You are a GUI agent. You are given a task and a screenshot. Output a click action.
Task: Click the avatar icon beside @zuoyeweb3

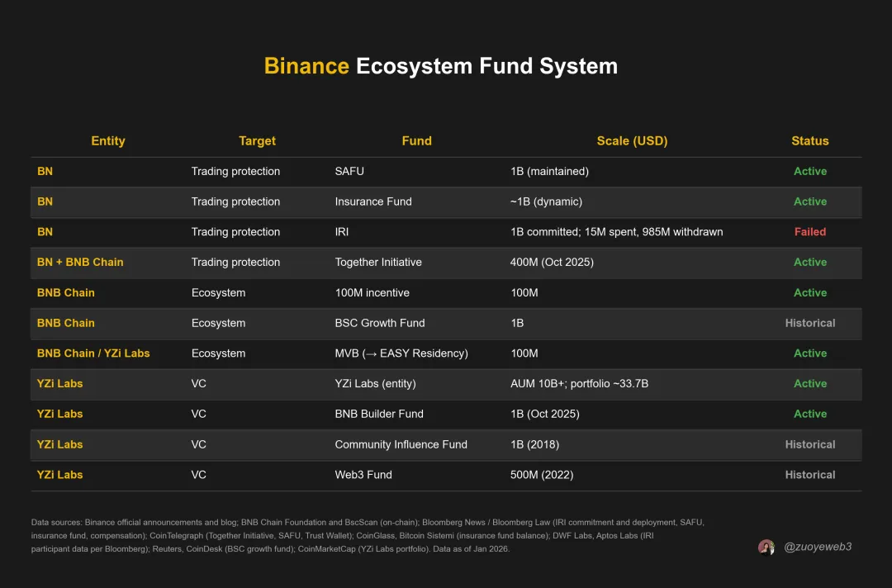click(x=766, y=548)
